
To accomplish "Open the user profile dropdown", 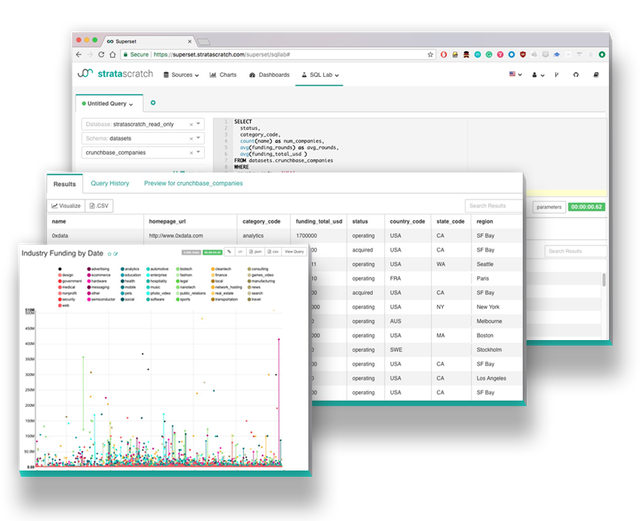I will (x=538, y=75).
